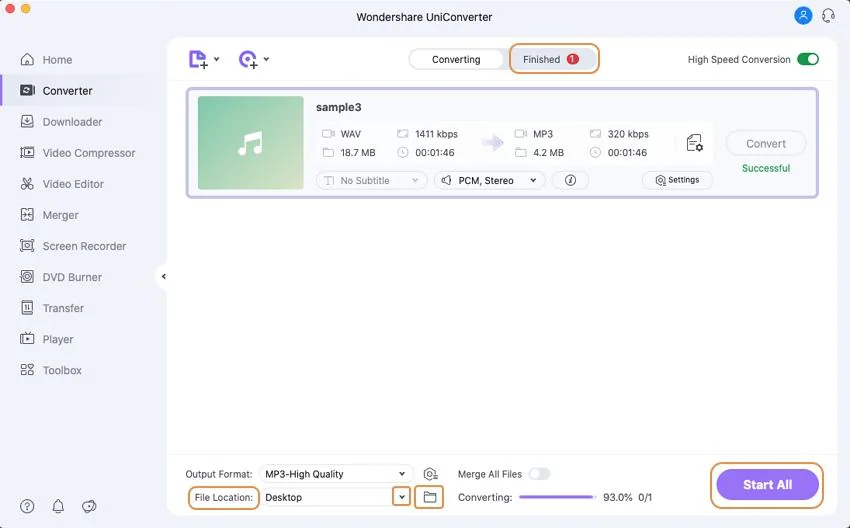This screenshot has width=850, height=528.
Task: Select DVD Burner in the sidebar
Action: point(72,277)
